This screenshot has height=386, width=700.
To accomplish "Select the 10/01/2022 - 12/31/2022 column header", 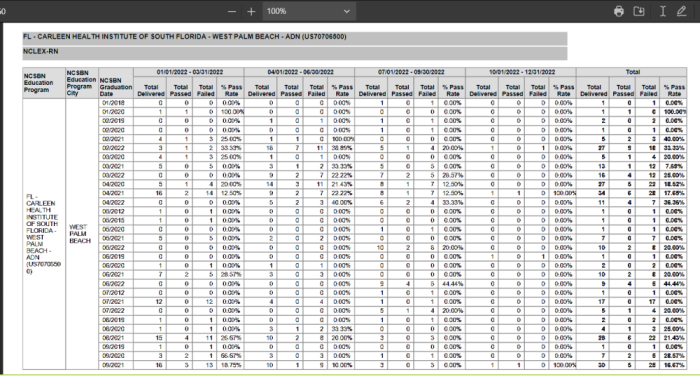I will [x=521, y=72].
